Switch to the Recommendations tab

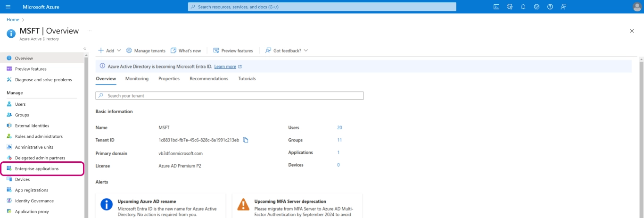click(x=209, y=79)
